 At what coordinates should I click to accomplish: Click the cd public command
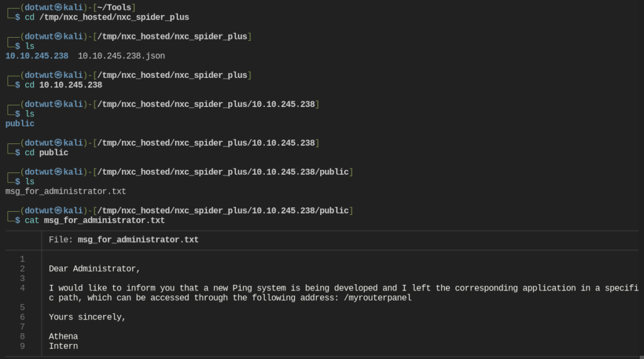click(46, 153)
